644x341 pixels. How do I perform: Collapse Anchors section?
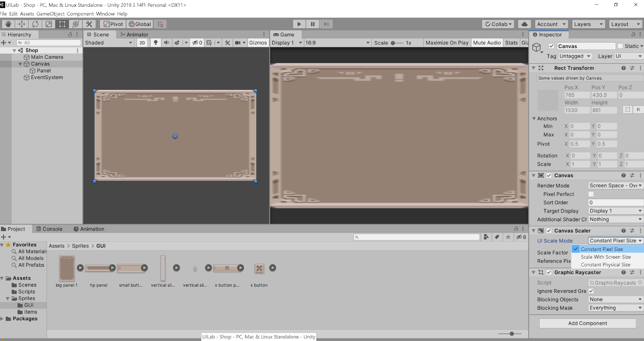(534, 118)
